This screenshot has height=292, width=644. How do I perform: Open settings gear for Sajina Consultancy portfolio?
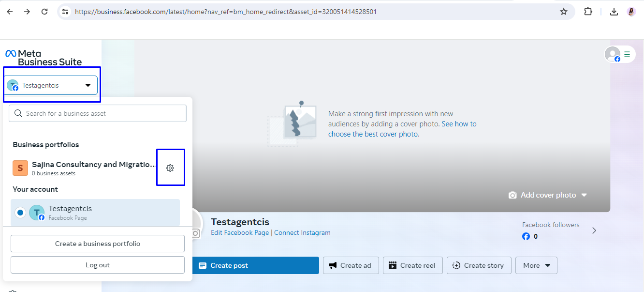pyautogui.click(x=170, y=168)
